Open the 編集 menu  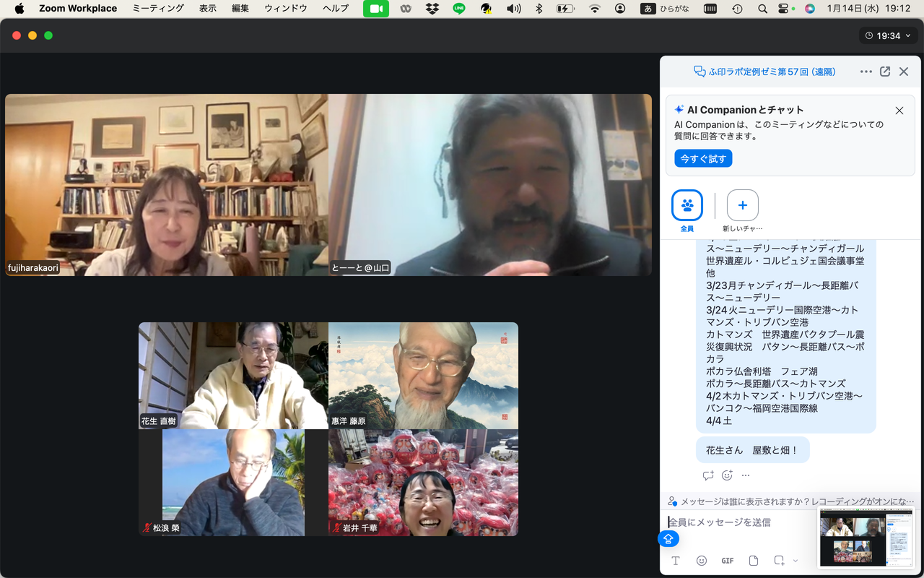240,9
